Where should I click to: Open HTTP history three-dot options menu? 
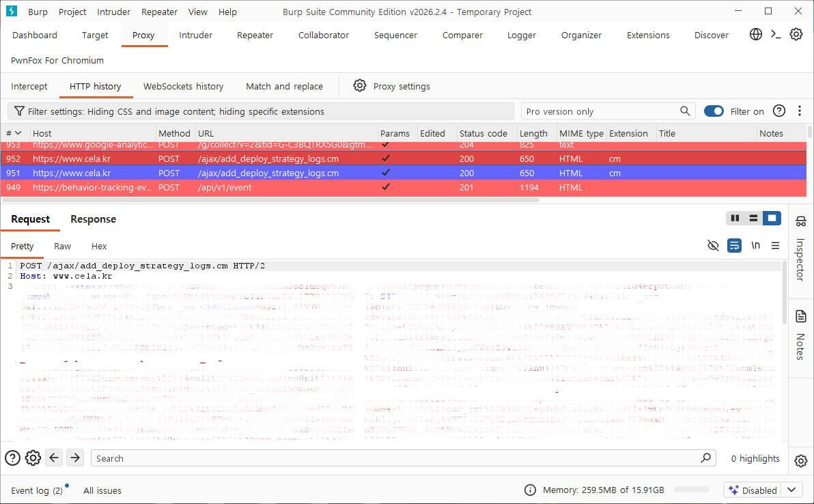[x=800, y=111]
